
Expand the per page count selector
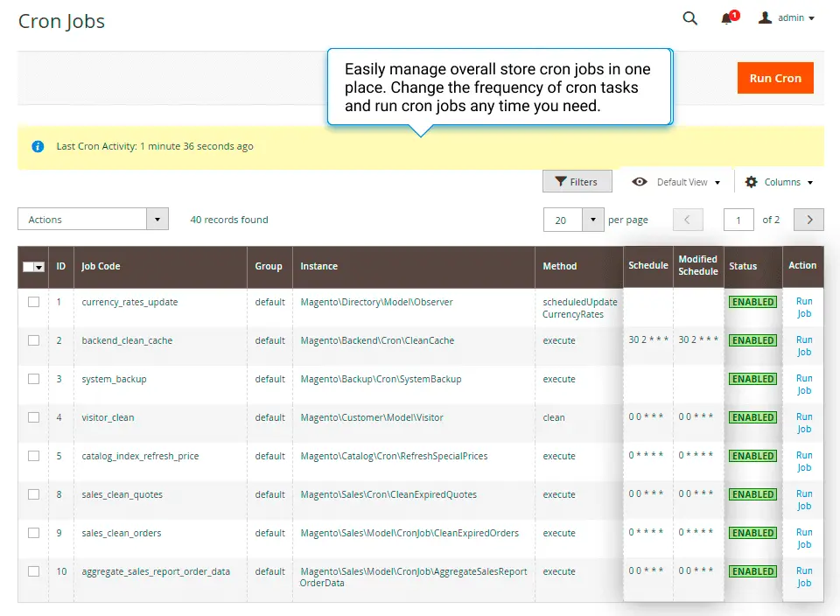coord(591,220)
